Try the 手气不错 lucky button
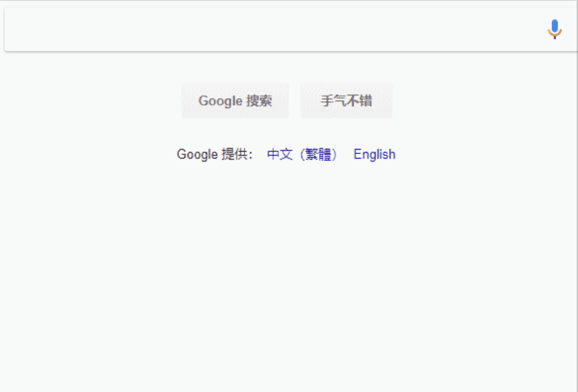 (x=346, y=101)
